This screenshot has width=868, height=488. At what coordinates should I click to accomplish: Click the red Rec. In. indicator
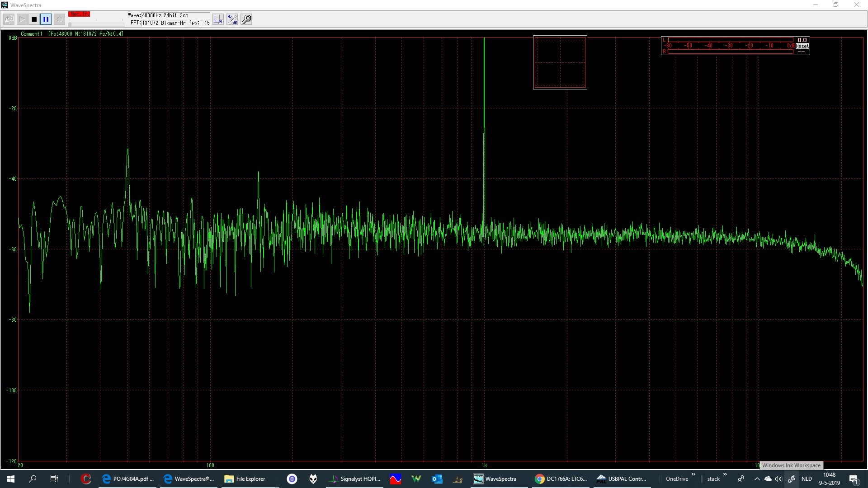[79, 14]
